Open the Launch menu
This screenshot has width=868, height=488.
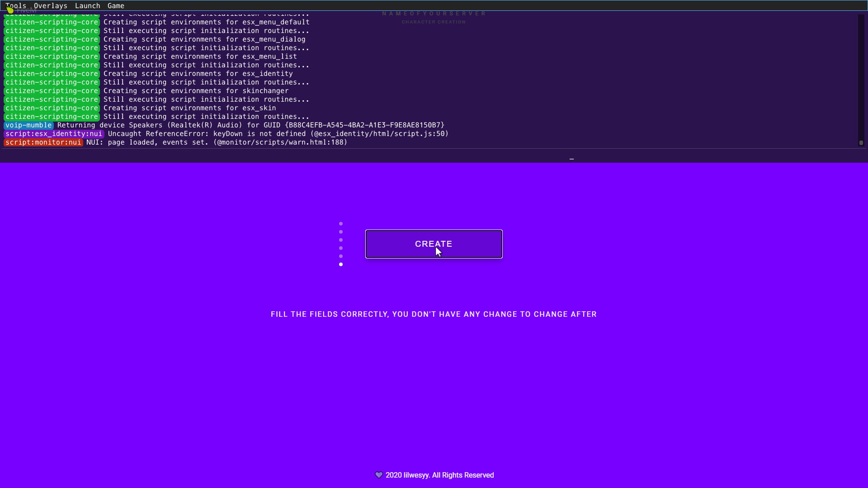[87, 5]
